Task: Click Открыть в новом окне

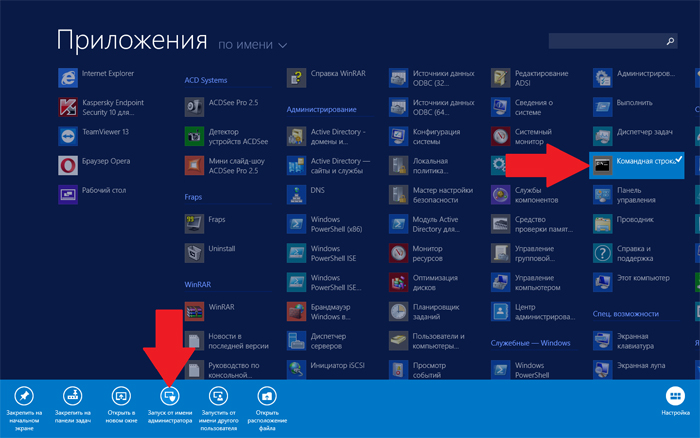Action: click(121, 405)
